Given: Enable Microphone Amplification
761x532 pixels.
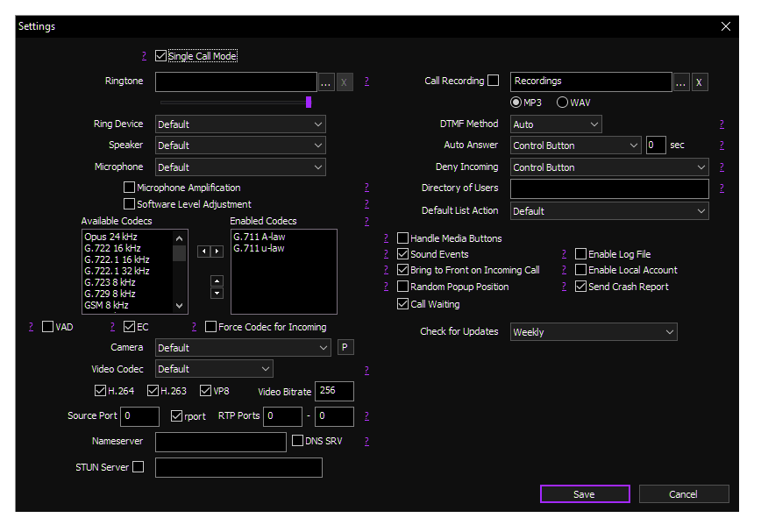Looking at the screenshot, I should (130, 188).
